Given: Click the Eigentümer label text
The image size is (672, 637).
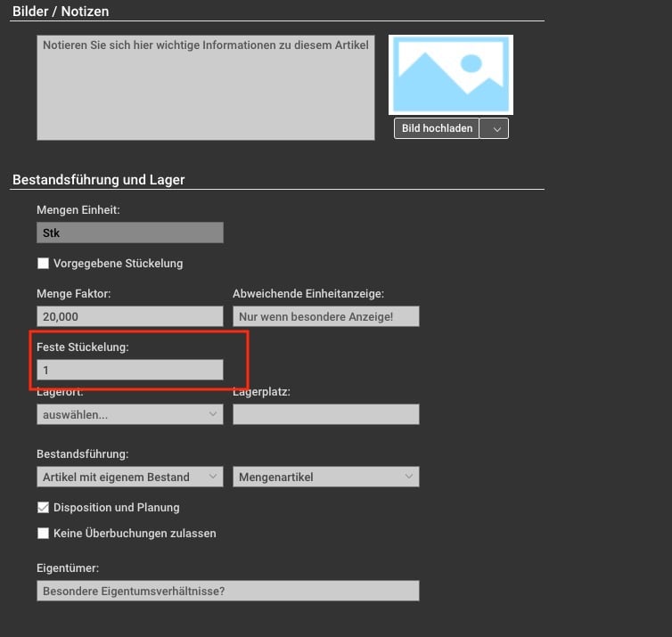Looking at the screenshot, I should click(68, 568).
